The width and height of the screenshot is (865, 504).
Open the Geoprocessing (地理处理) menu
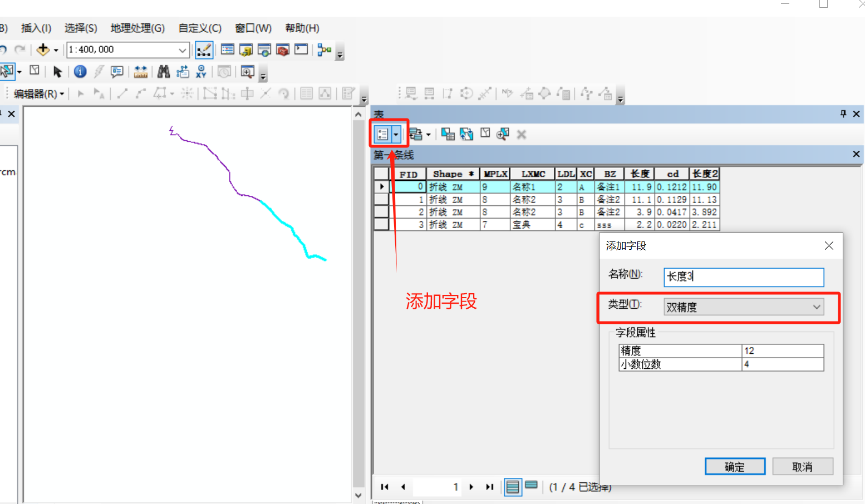point(137,28)
